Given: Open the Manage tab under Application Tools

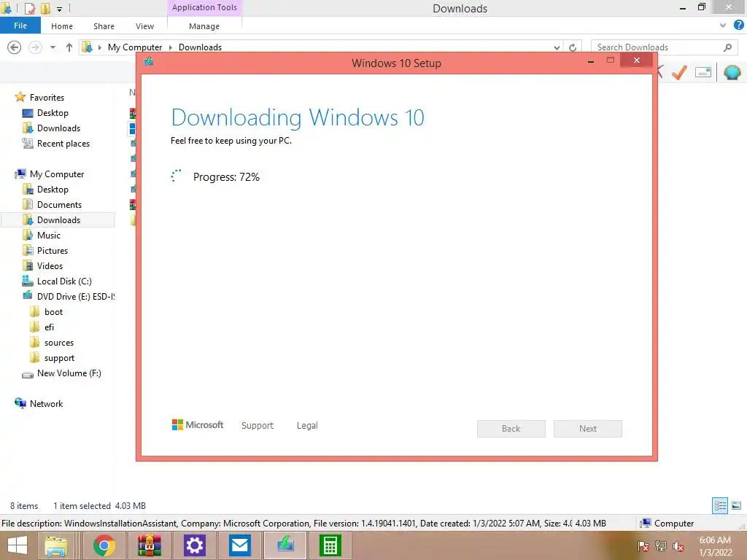Looking at the screenshot, I should (204, 26).
